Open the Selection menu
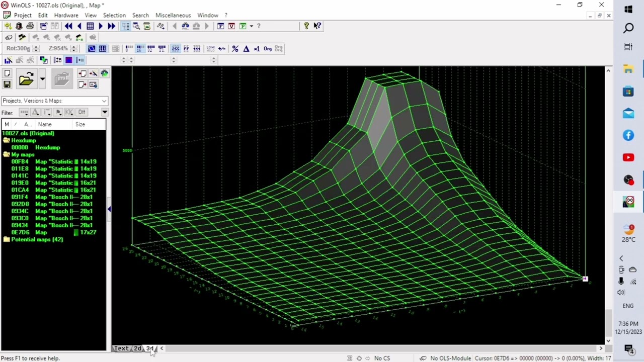This screenshot has height=362, width=644. pyautogui.click(x=114, y=15)
